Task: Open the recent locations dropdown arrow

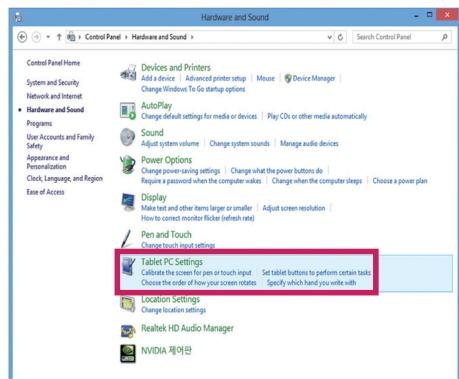Action: (48, 37)
